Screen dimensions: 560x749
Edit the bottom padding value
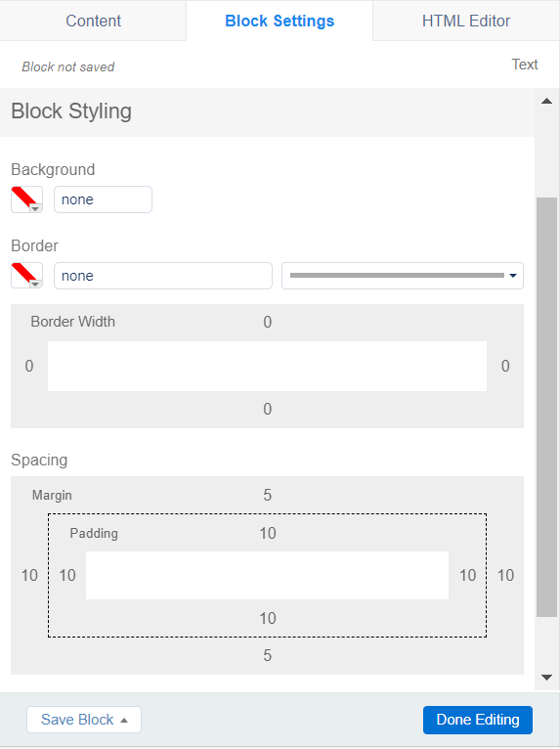[268, 618]
